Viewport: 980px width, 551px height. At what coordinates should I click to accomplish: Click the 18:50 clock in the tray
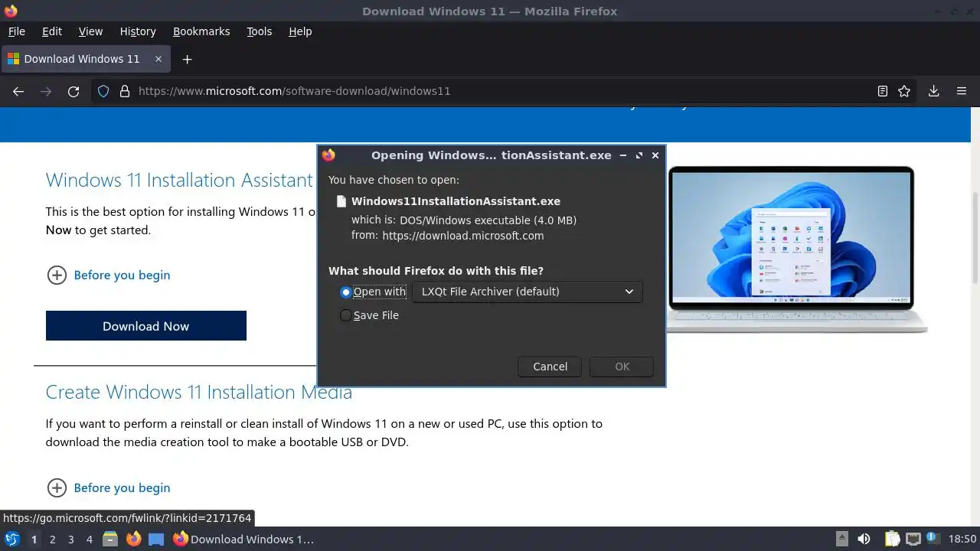962,540
